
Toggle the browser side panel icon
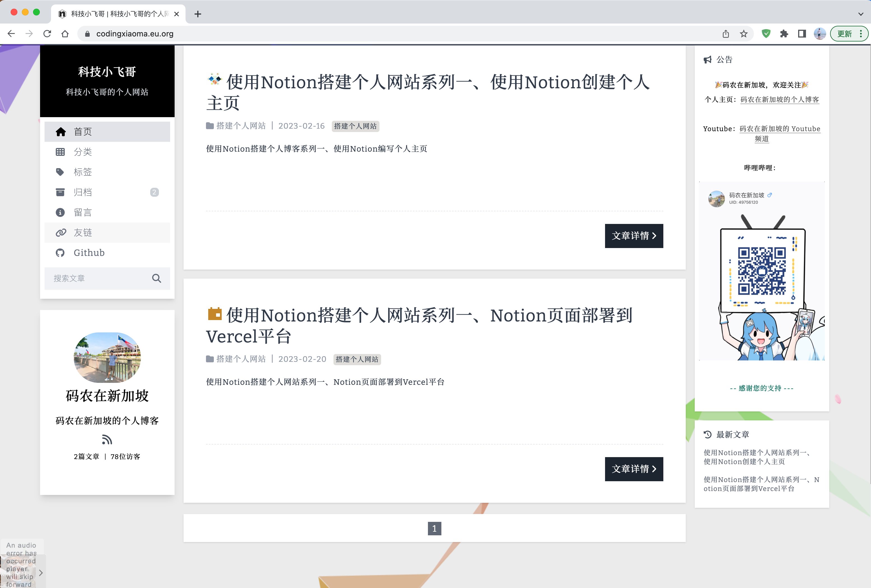coord(802,34)
